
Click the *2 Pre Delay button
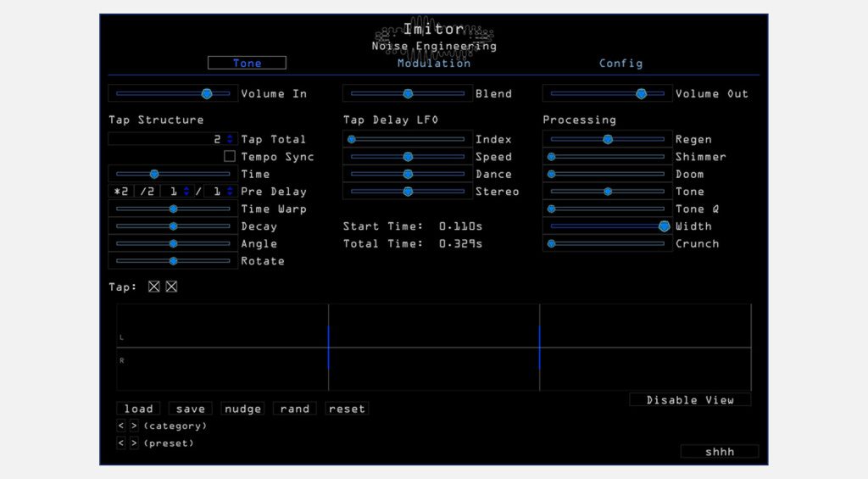pyautogui.click(x=121, y=192)
